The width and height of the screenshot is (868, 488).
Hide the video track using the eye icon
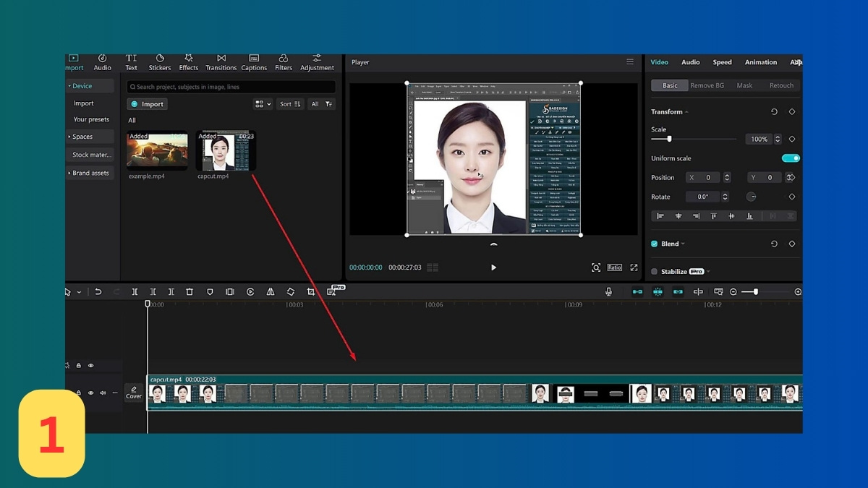click(90, 393)
